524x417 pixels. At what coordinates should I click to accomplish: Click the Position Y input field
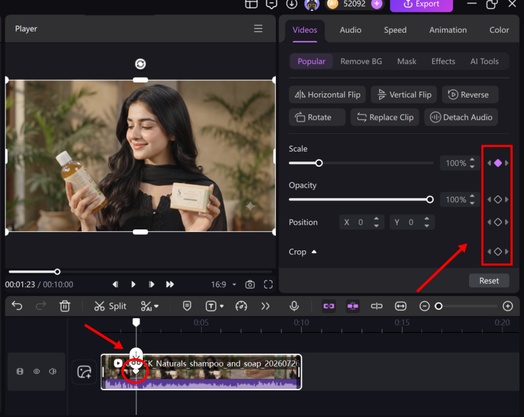[x=412, y=222]
